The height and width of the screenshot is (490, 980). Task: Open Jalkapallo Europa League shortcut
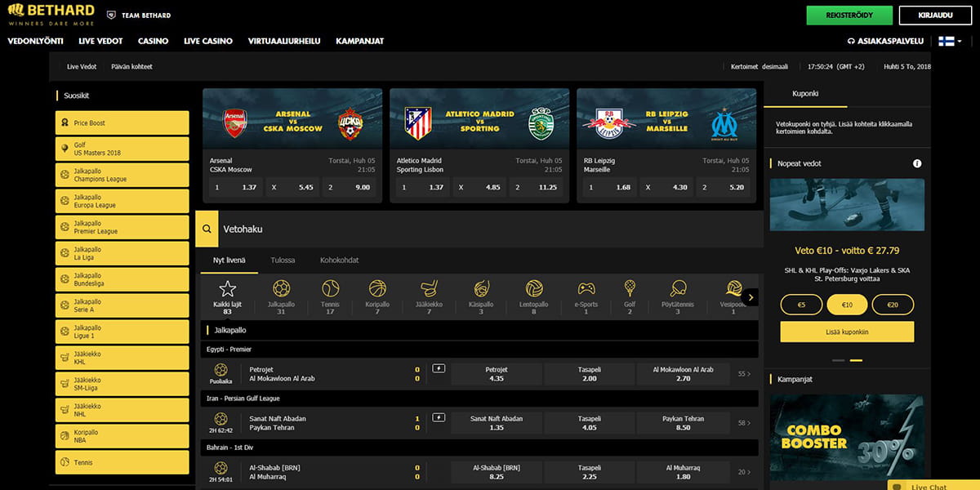click(122, 201)
